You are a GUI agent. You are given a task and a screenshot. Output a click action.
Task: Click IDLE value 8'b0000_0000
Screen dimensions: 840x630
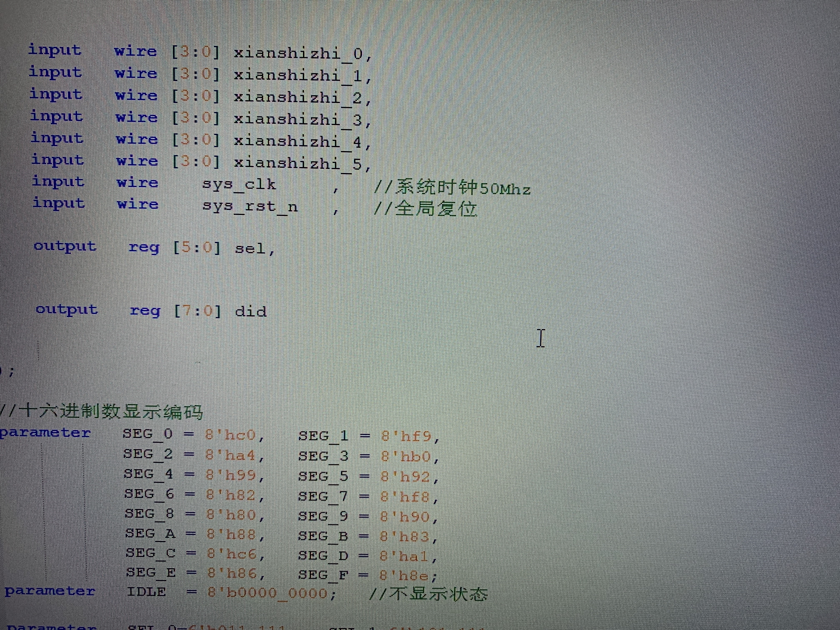tap(268, 593)
